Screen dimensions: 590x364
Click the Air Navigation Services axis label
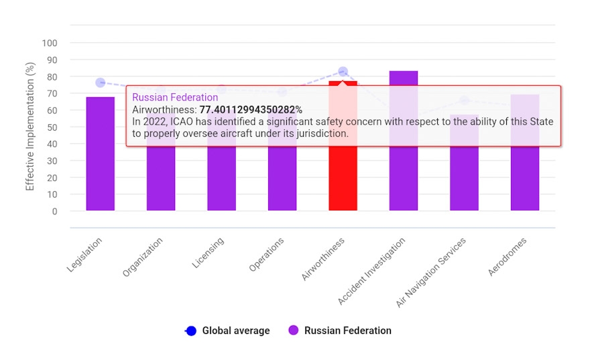coord(434,272)
